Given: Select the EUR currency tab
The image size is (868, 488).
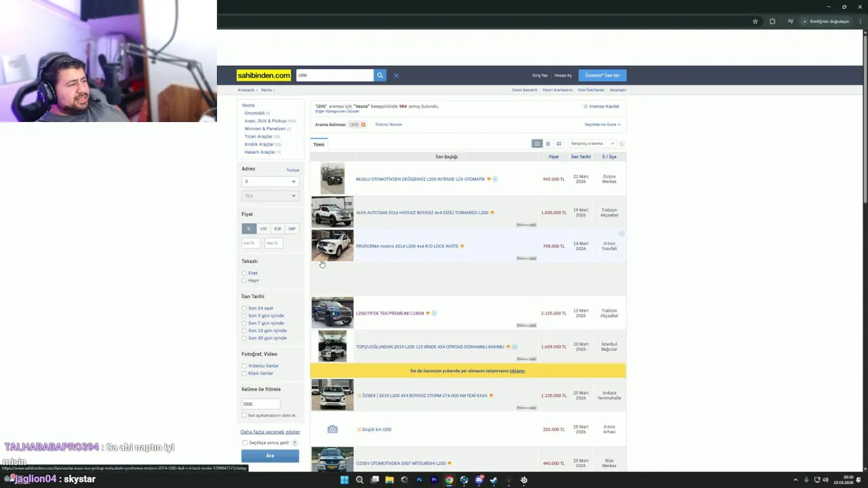Looking at the screenshot, I should click(x=277, y=229).
